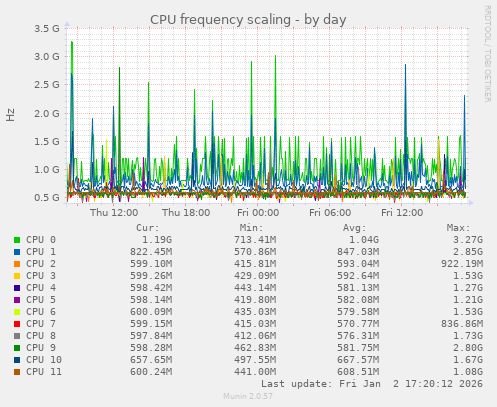Click CPU 1 average value 847.03M

[x=358, y=252]
